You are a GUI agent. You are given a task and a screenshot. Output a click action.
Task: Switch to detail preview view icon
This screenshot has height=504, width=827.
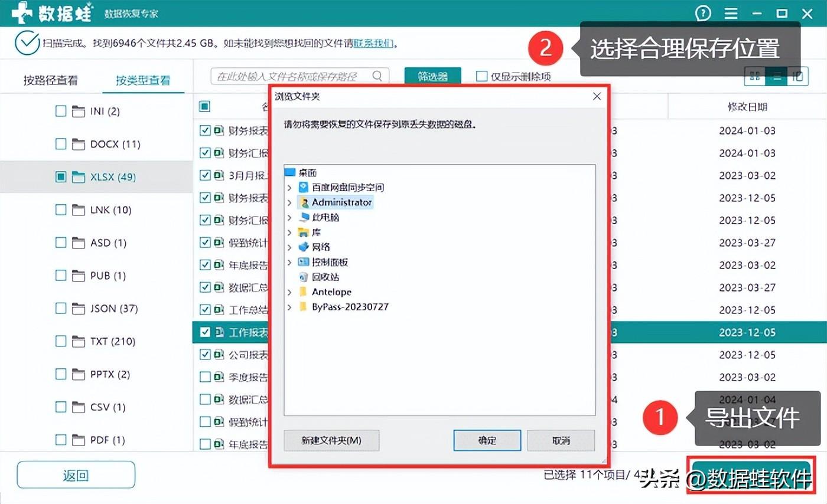point(797,76)
